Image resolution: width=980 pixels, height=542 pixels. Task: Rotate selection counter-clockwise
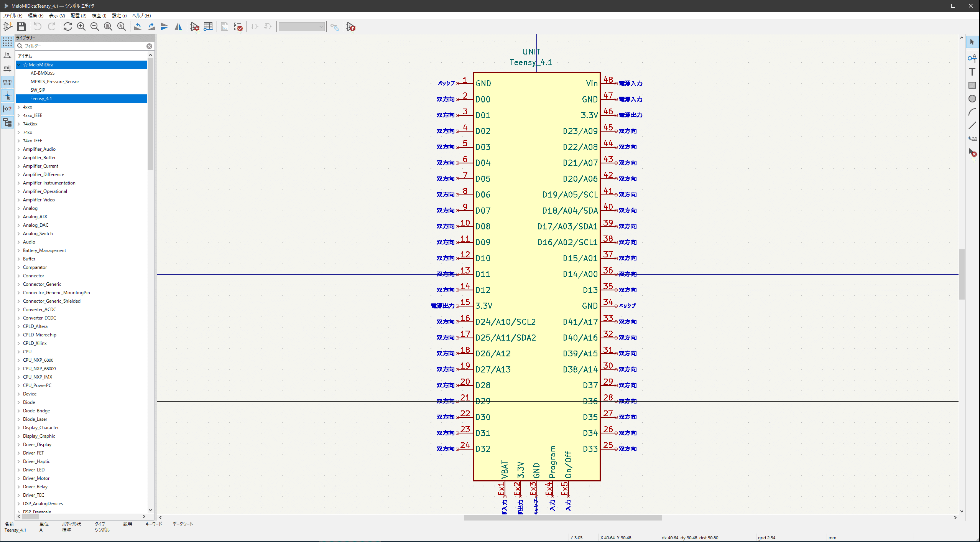click(x=138, y=26)
